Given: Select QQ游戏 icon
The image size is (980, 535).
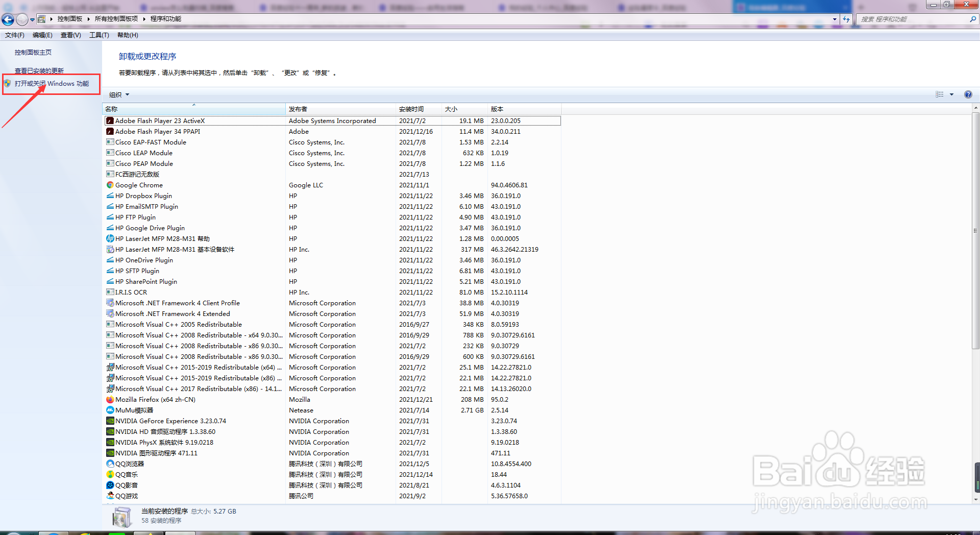Looking at the screenshot, I should click(x=110, y=496).
